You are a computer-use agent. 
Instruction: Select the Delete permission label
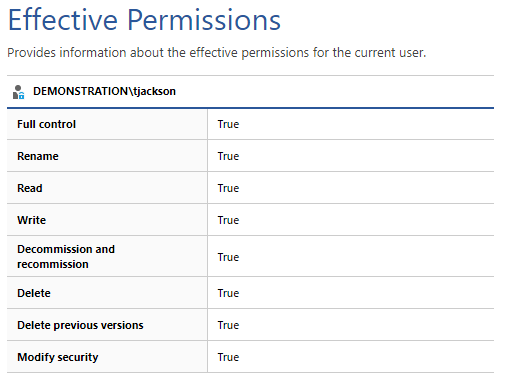pos(34,293)
